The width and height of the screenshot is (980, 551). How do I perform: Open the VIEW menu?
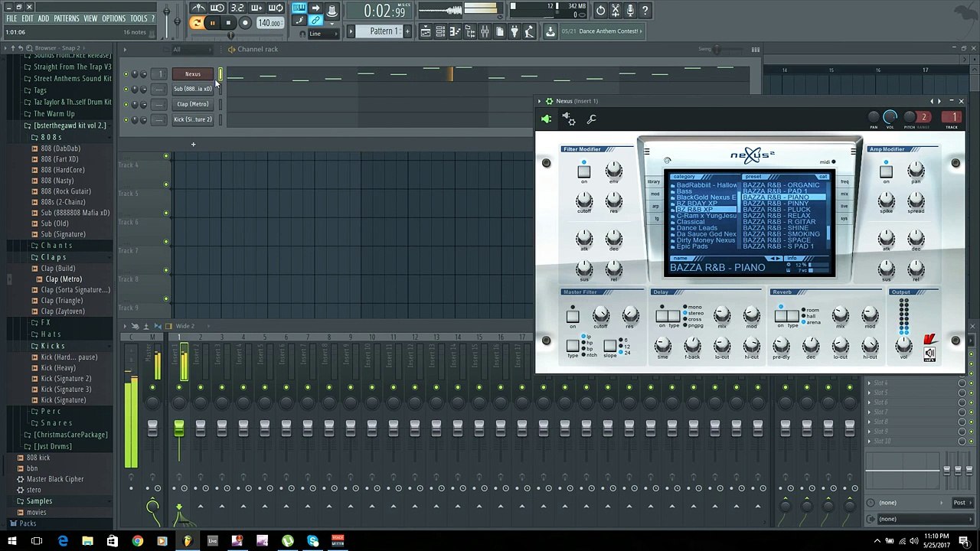point(90,18)
